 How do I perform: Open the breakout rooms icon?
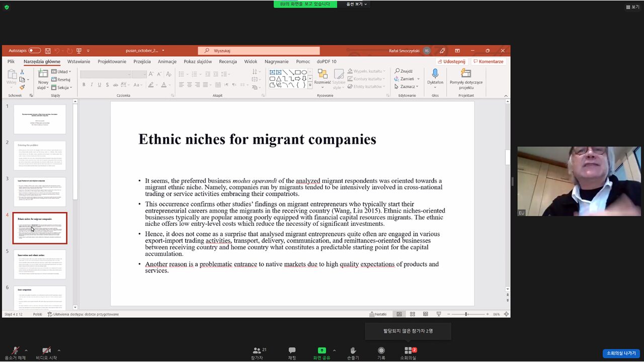408,350
